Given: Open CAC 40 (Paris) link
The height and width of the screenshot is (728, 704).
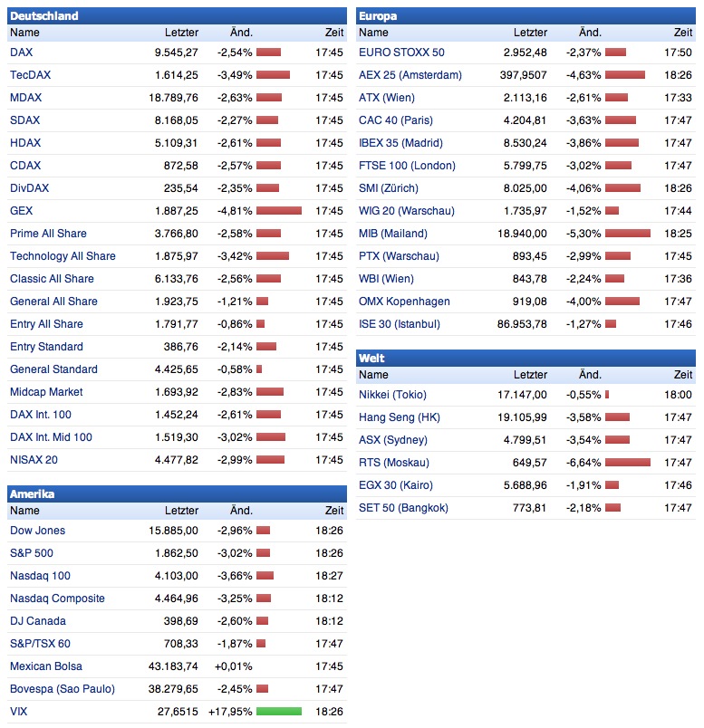Looking at the screenshot, I should pyautogui.click(x=396, y=120).
